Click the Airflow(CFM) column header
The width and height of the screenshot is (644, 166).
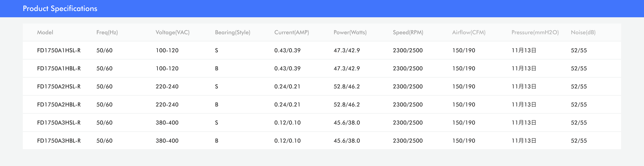(x=469, y=33)
